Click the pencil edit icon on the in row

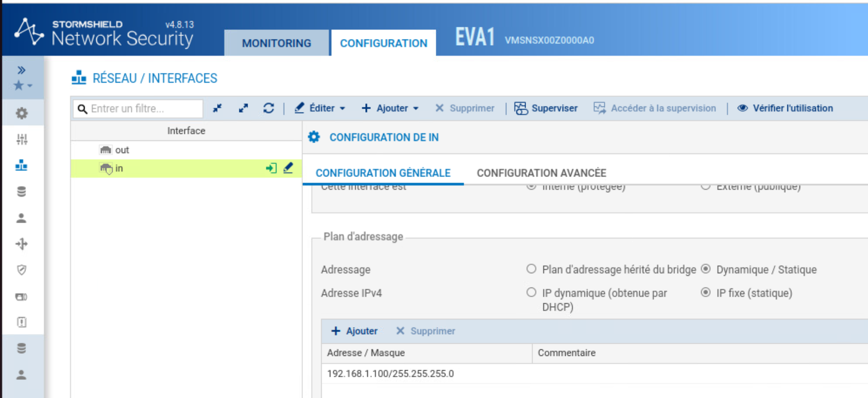point(288,168)
